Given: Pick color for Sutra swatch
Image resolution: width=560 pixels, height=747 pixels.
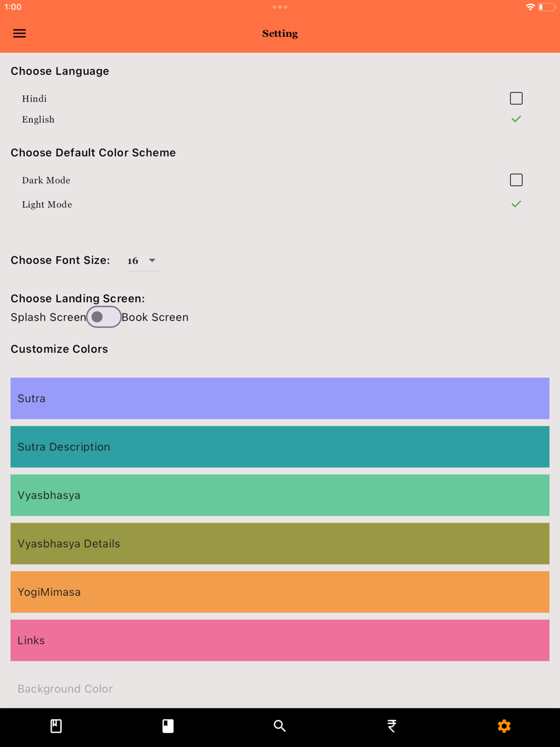Looking at the screenshot, I should coord(280,398).
